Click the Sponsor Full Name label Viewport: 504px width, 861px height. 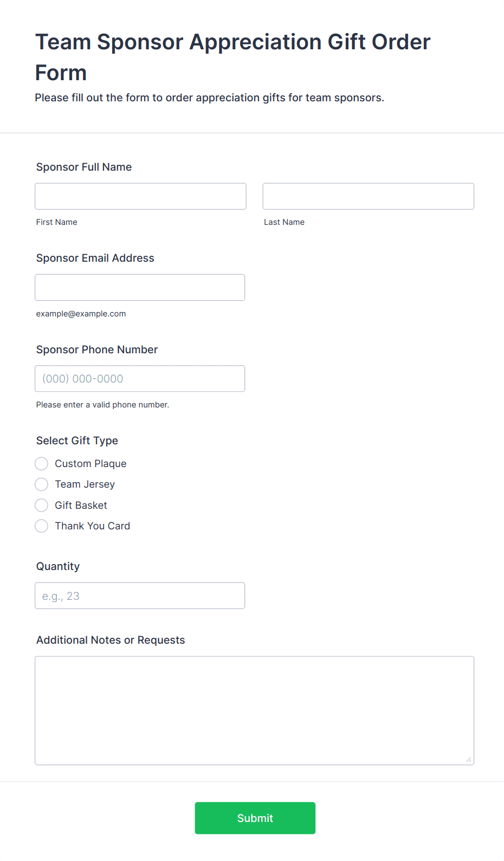pos(84,167)
